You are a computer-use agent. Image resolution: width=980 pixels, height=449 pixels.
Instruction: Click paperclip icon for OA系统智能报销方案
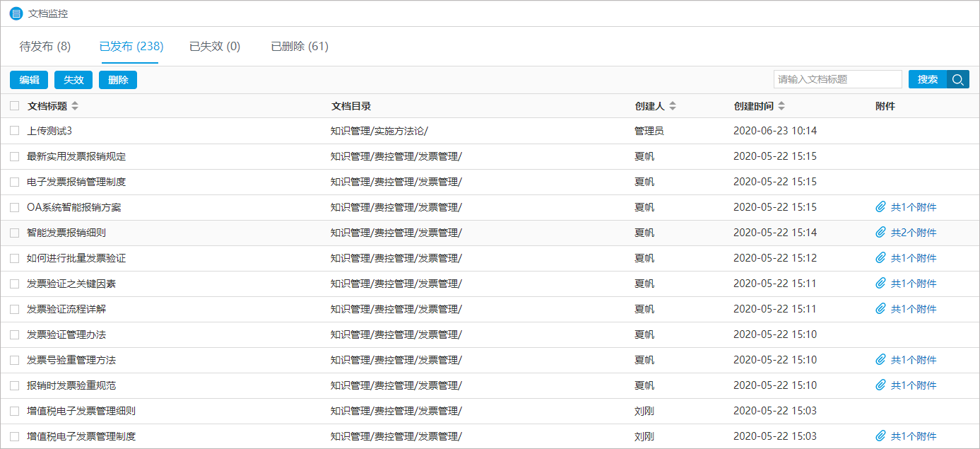tap(880, 207)
